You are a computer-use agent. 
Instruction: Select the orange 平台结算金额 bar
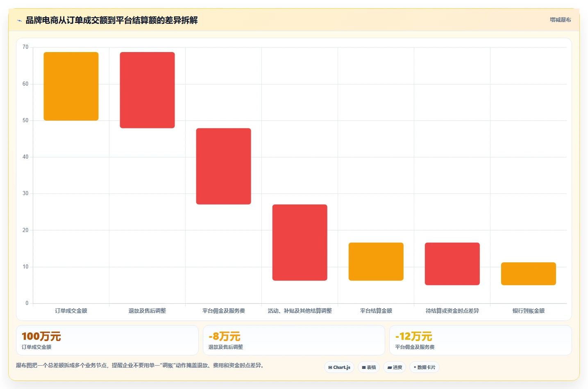tap(376, 262)
